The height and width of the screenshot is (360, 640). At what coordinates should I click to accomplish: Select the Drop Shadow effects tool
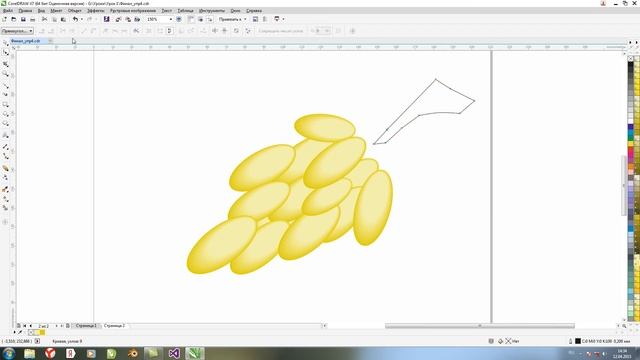click(x=5, y=168)
